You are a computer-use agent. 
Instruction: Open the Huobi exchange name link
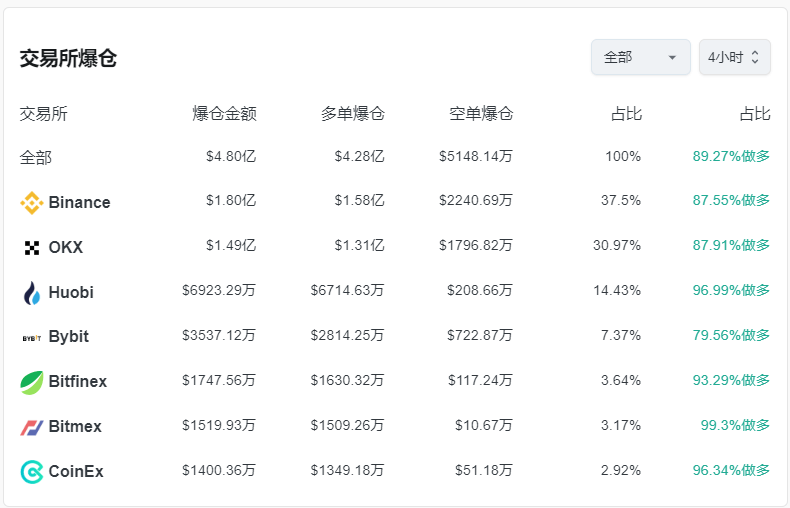71,292
